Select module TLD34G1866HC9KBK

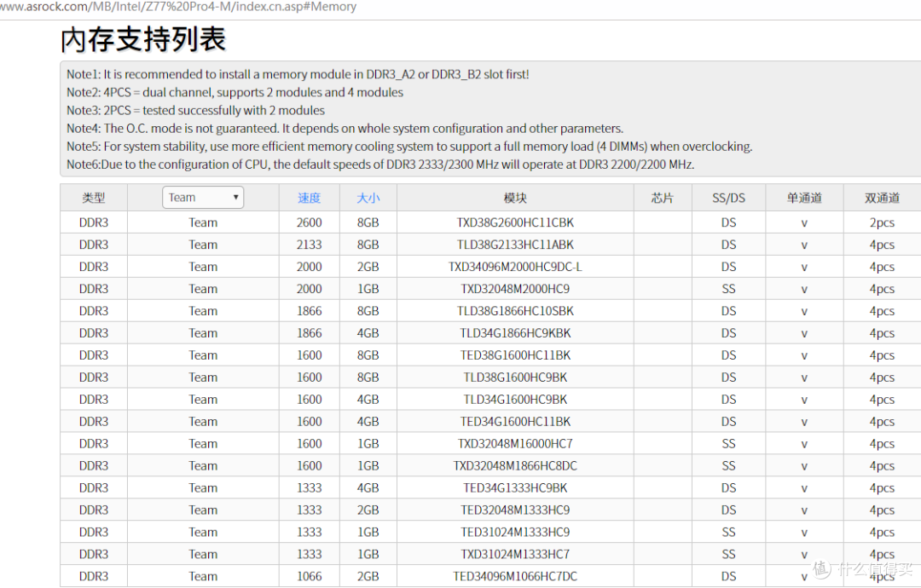tap(515, 332)
